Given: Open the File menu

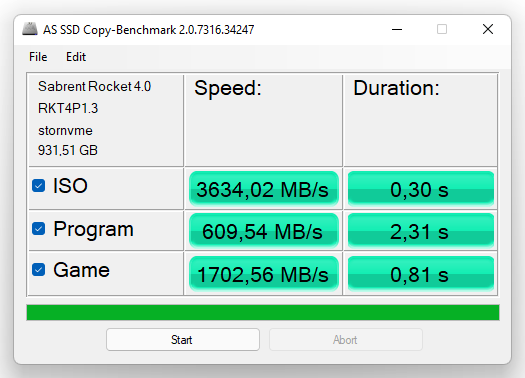Looking at the screenshot, I should tap(38, 57).
